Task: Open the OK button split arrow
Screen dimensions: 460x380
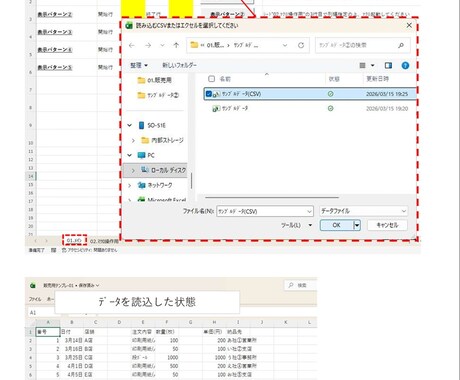Action: point(357,225)
